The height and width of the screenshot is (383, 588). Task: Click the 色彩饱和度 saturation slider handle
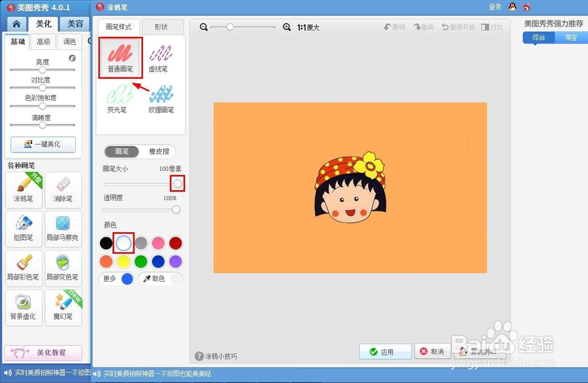coord(43,106)
